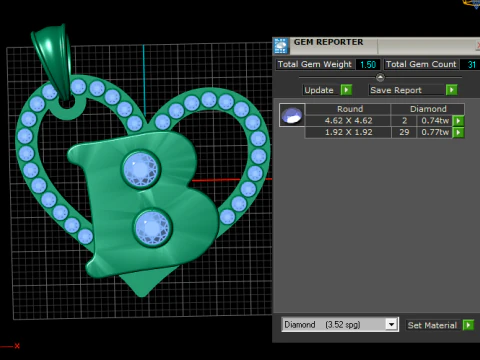Select the upper large gem on letter B
The image size is (480, 360).
click(x=141, y=169)
